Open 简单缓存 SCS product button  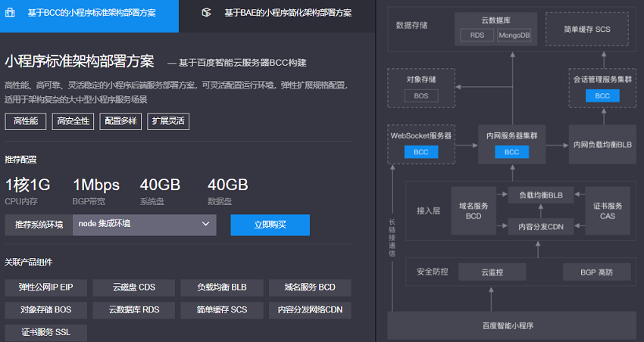point(222,310)
